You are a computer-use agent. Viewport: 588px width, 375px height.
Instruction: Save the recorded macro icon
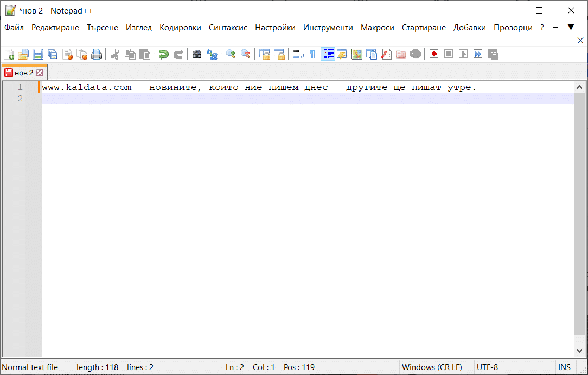click(x=493, y=54)
